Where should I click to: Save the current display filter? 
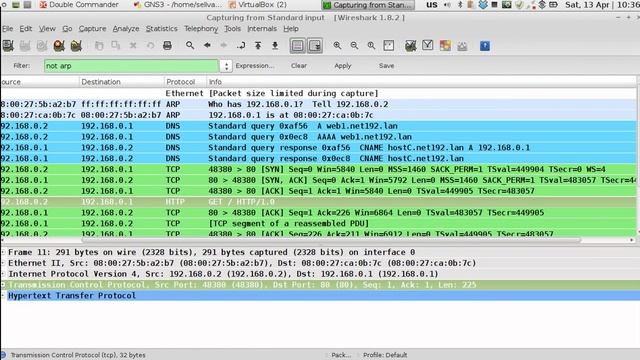click(x=387, y=65)
